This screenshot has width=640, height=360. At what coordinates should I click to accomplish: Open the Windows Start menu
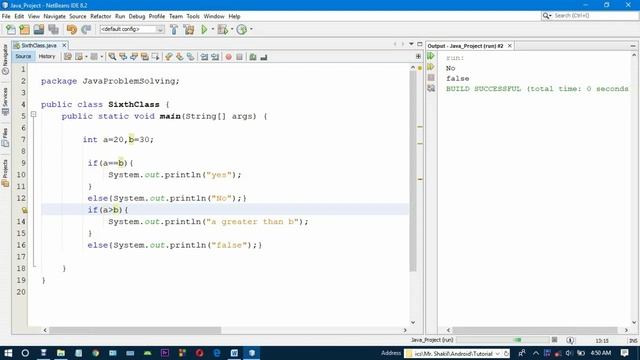[8, 353]
